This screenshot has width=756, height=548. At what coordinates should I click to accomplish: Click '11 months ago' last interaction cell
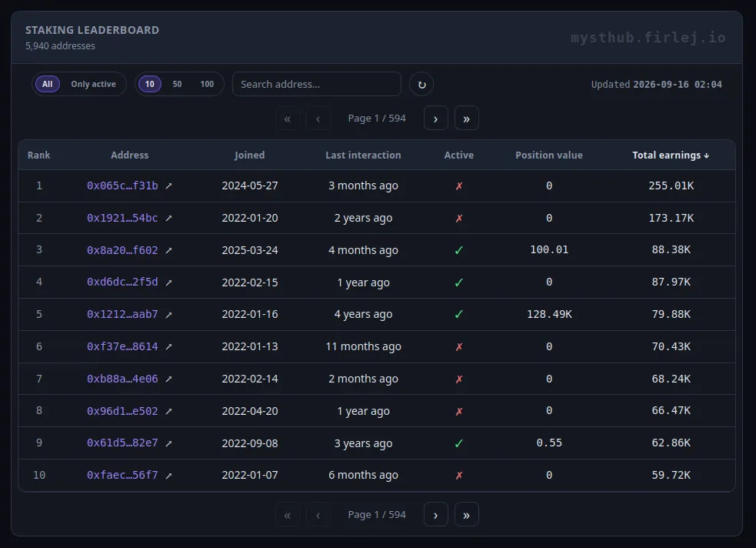pyautogui.click(x=363, y=347)
